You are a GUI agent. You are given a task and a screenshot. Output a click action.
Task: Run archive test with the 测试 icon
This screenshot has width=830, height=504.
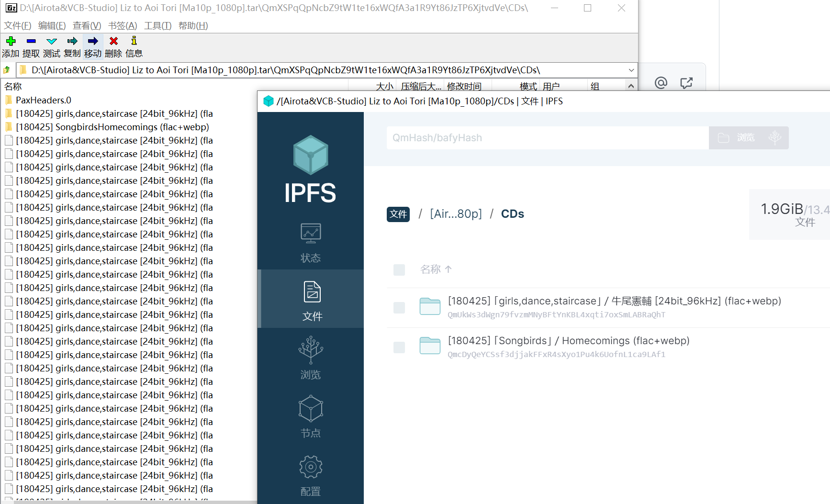51,46
